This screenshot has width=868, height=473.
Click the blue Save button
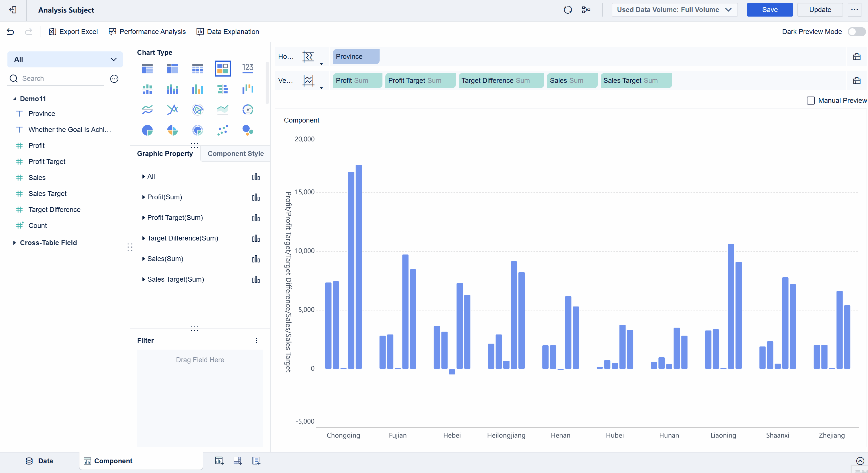click(770, 10)
